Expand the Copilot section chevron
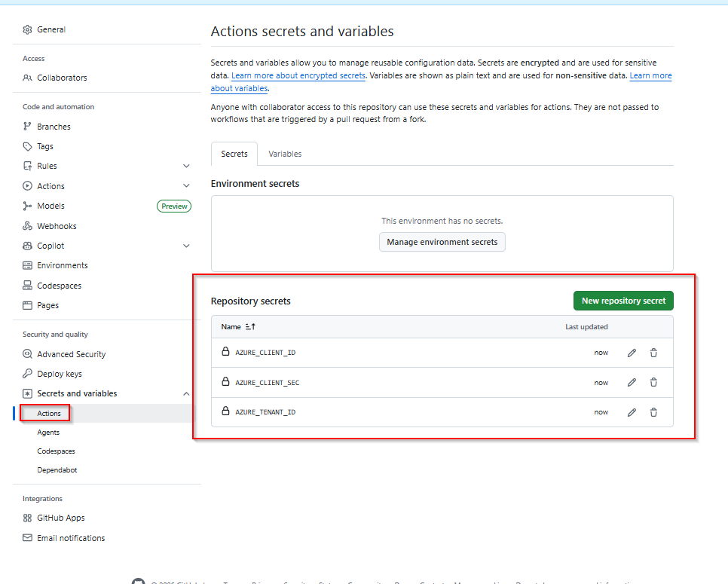 (x=186, y=246)
